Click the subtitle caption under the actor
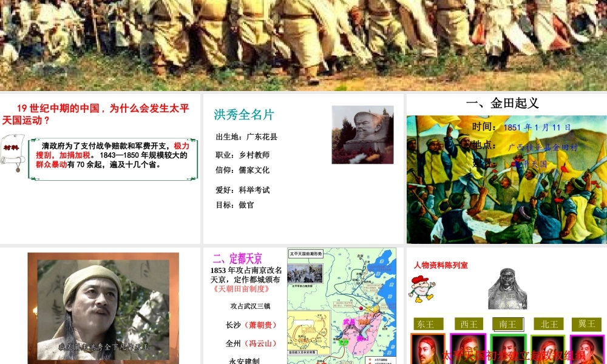Image resolution: width=607 pixels, height=364 pixels. click(x=103, y=346)
